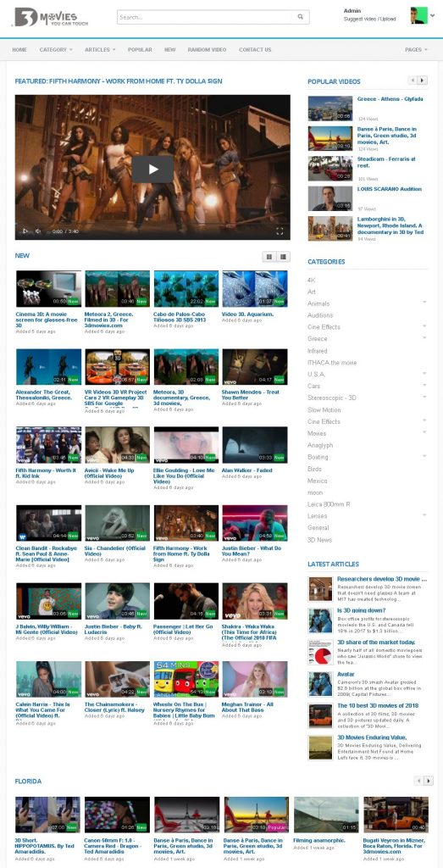The width and height of the screenshot is (443, 868).
Task: Click into the search input field
Action: click(x=205, y=17)
